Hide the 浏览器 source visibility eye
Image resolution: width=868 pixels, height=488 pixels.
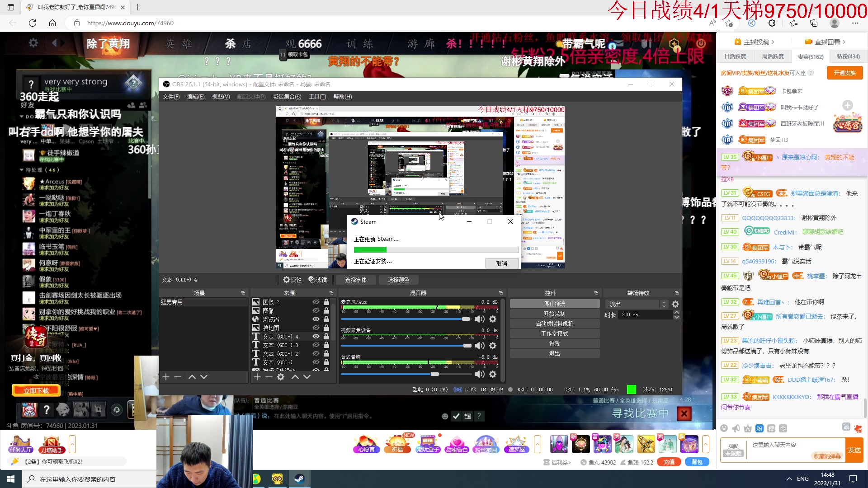tap(316, 319)
